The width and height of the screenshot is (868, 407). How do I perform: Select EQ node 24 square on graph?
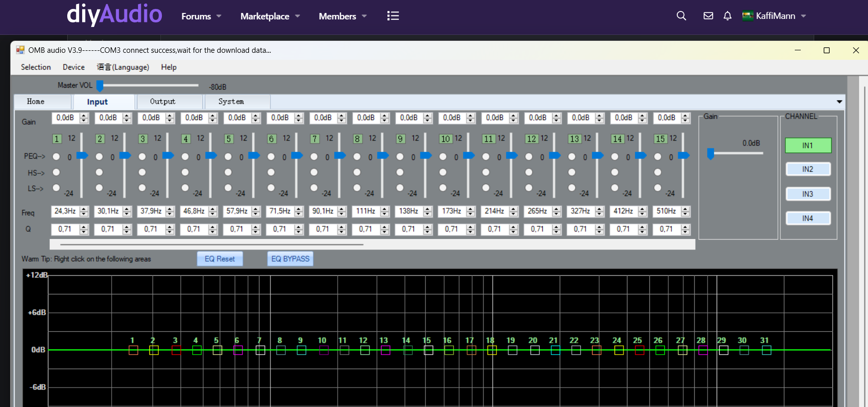pos(619,350)
